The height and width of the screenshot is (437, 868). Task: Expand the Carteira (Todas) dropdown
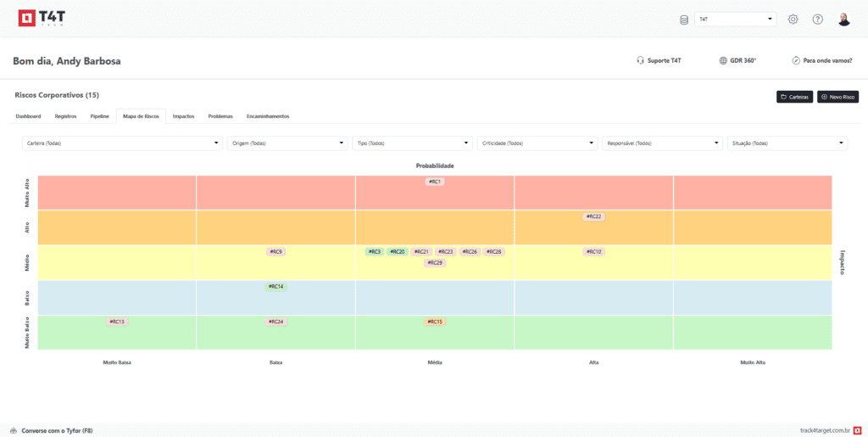[121, 143]
